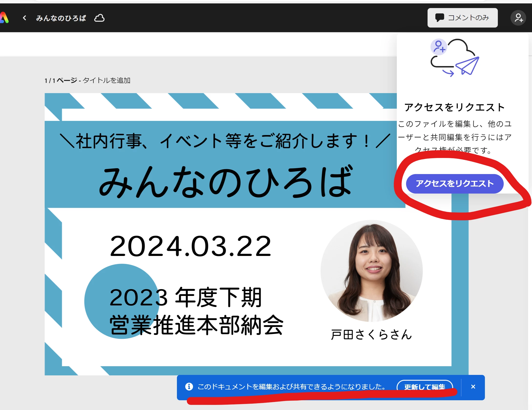
Task: Select the 2024.03.22 date text
Action: coord(190,246)
